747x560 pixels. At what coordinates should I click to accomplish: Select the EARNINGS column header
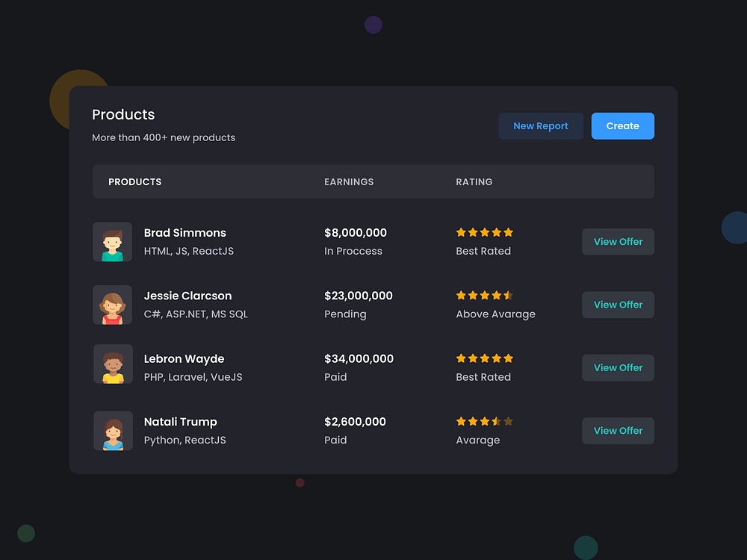tap(349, 181)
